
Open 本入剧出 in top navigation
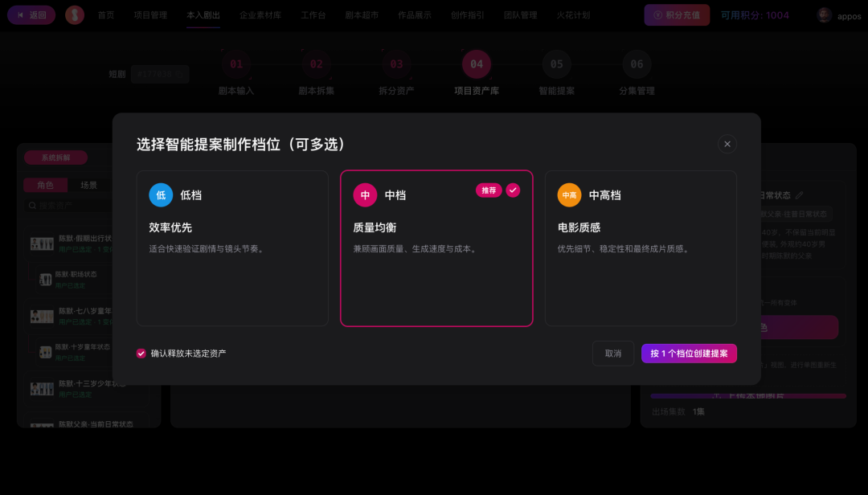click(203, 15)
